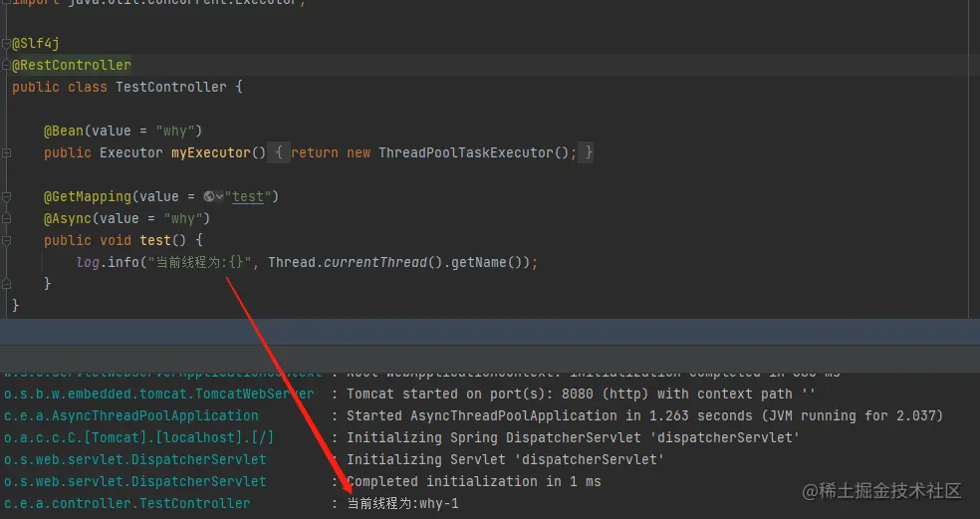Expand the folded myExecutor method in gutter
Image resolution: width=980 pixels, height=519 pixels.
(x=6, y=152)
